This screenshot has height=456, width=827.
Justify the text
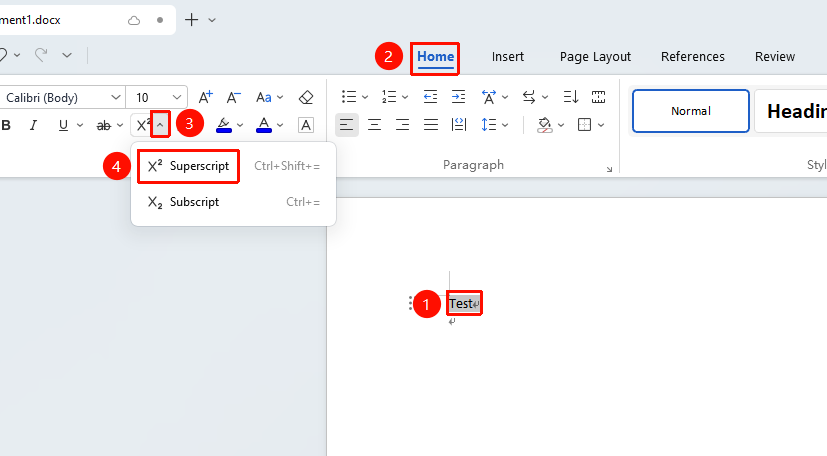pos(431,125)
